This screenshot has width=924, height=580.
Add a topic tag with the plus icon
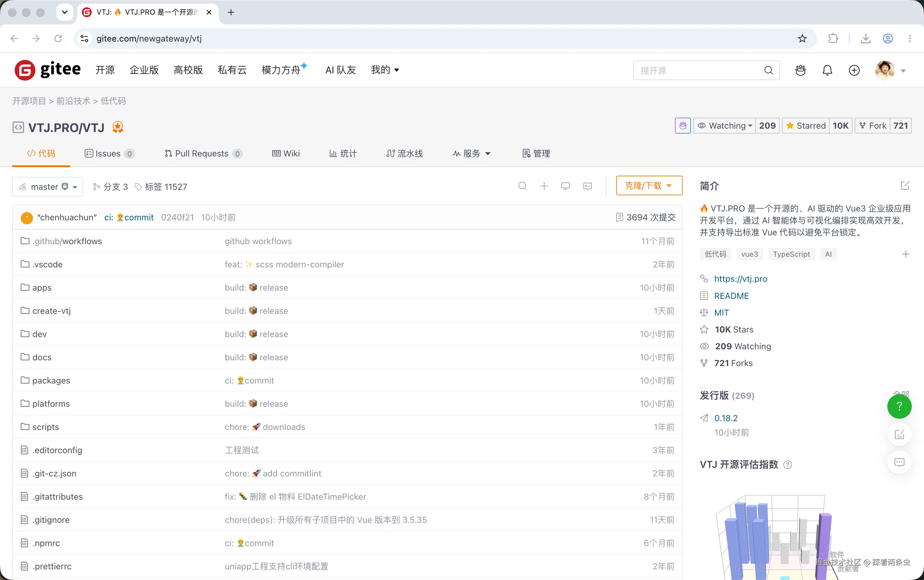[x=906, y=254]
